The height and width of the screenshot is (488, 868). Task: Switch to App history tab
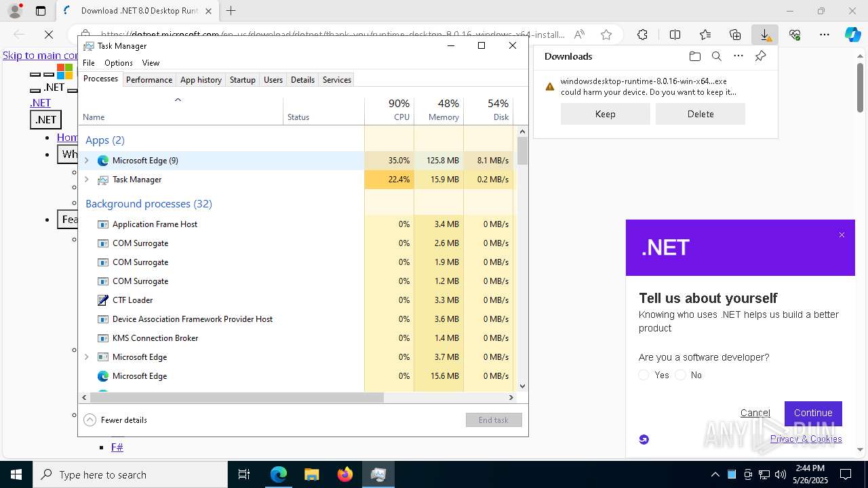[x=201, y=80]
